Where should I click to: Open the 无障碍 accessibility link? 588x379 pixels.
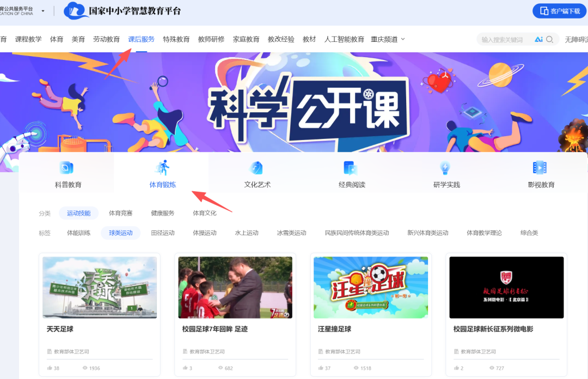[x=577, y=39]
